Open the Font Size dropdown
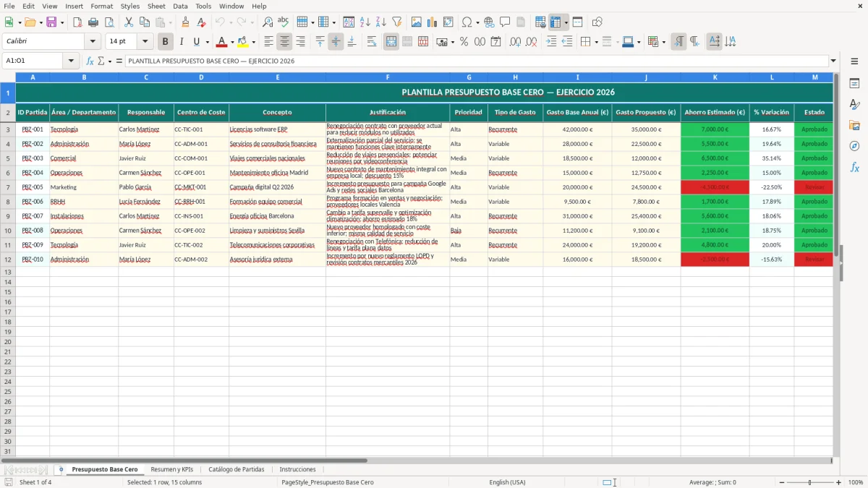This screenshot has width=868, height=488. point(145,42)
